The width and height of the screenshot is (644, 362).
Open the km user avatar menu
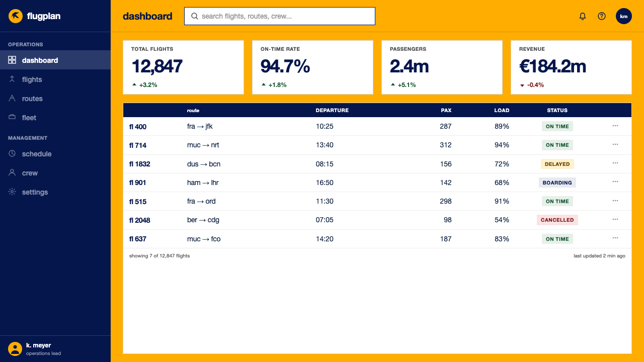[624, 16]
